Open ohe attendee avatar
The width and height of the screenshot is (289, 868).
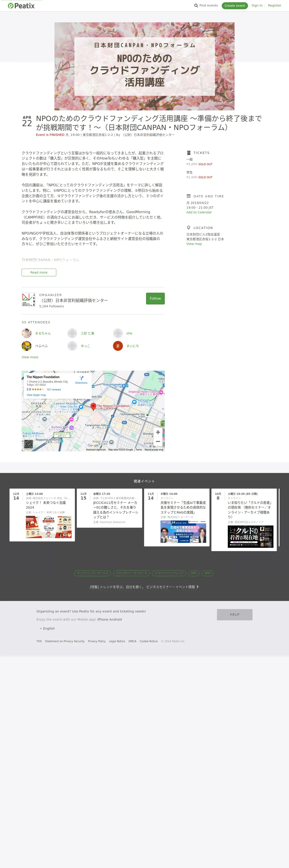pos(118,333)
